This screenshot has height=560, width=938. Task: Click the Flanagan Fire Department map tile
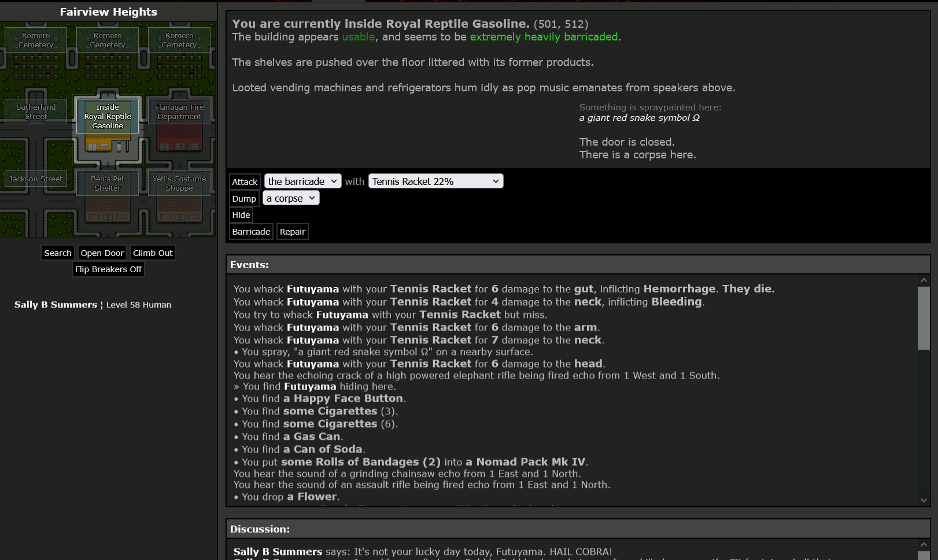pyautogui.click(x=179, y=112)
